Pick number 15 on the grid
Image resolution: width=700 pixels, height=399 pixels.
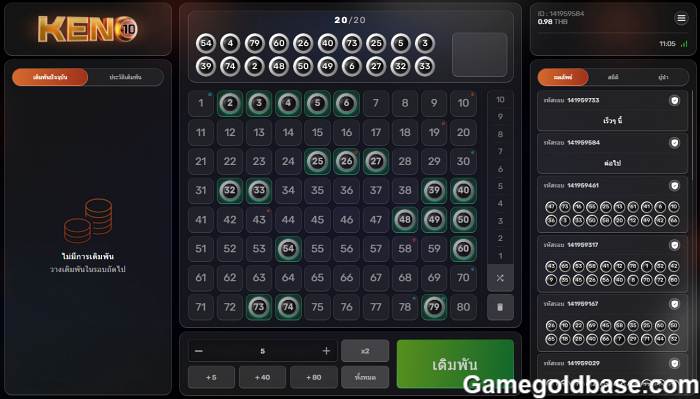click(317, 133)
